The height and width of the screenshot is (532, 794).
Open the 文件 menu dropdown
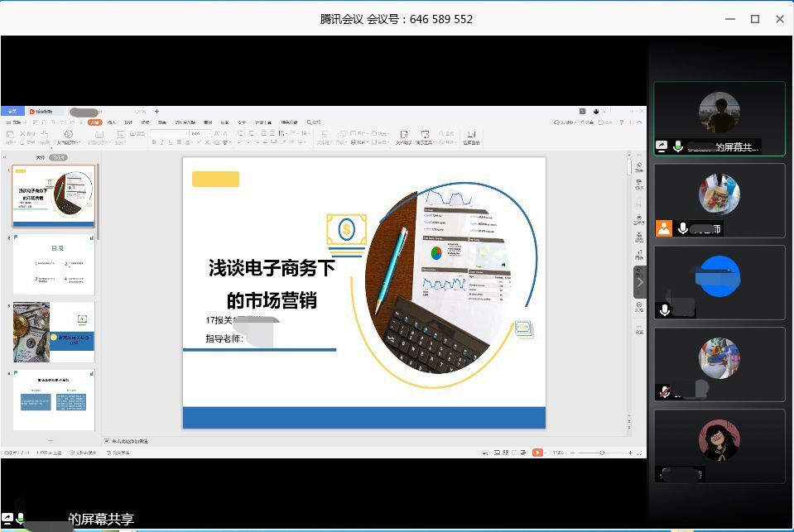[x=15, y=122]
